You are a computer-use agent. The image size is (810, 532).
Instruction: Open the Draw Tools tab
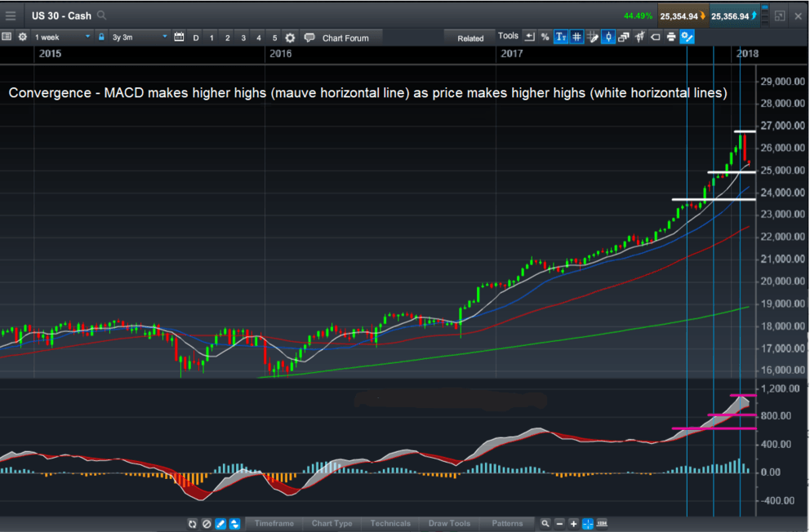(449, 523)
